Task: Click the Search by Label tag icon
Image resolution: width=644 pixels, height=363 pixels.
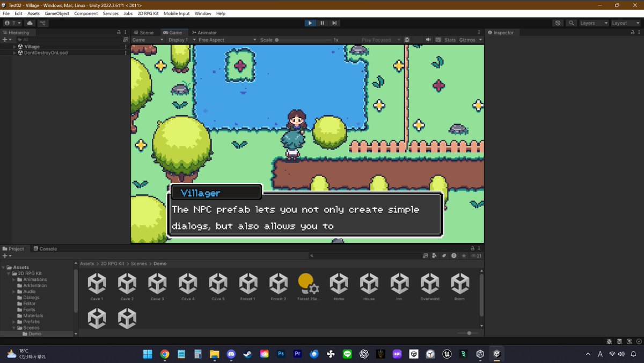Action: pyautogui.click(x=444, y=256)
